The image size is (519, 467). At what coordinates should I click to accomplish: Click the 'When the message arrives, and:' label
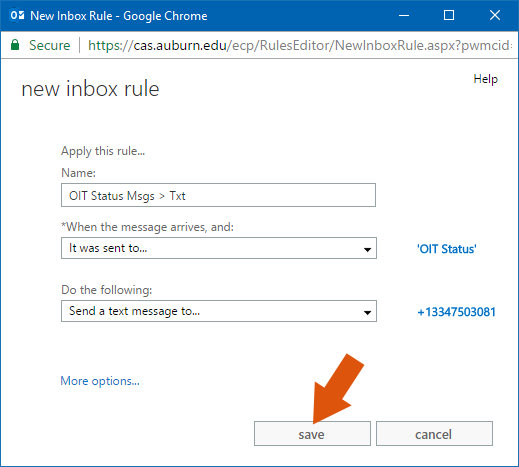click(x=147, y=227)
